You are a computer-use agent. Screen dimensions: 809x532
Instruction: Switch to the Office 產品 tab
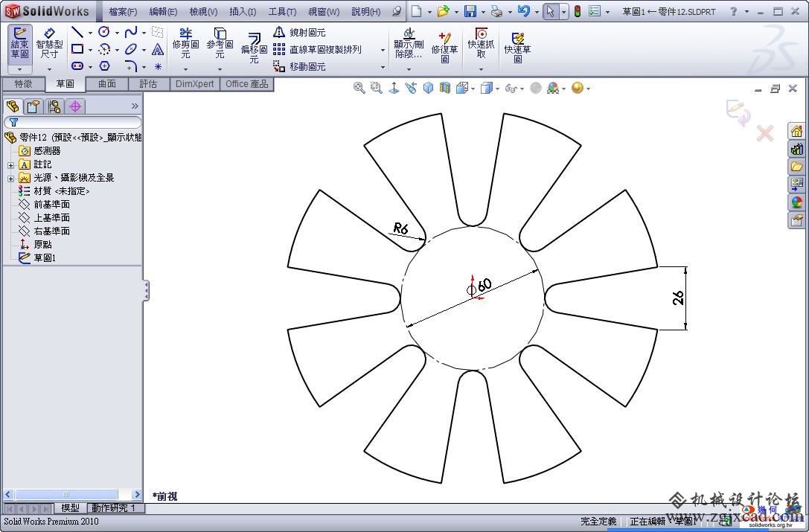point(246,84)
